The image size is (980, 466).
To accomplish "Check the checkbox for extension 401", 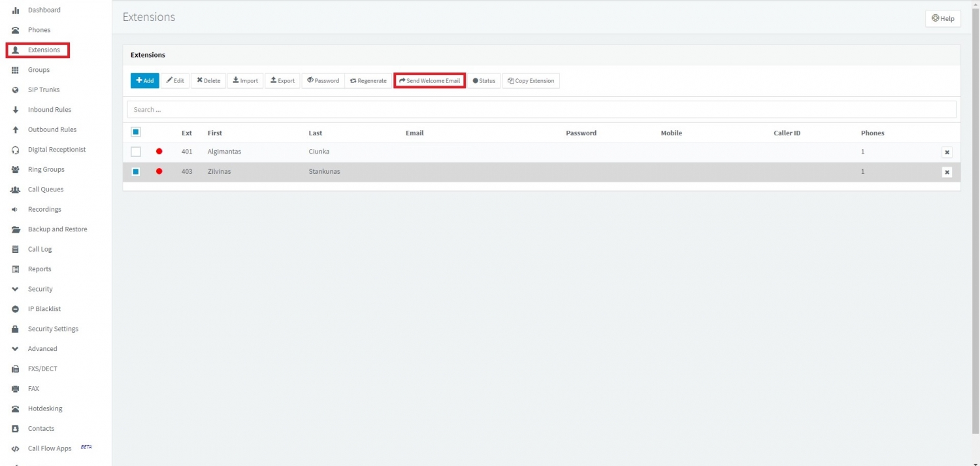I will tap(136, 152).
